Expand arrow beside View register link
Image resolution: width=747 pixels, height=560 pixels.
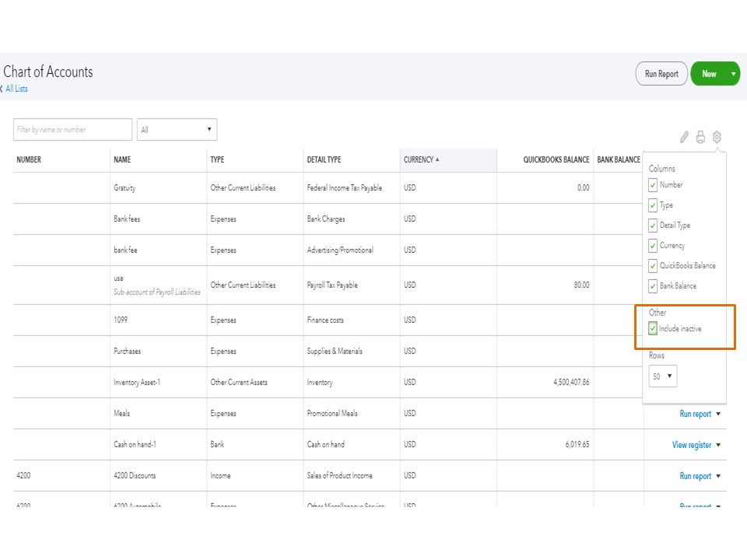718,446
